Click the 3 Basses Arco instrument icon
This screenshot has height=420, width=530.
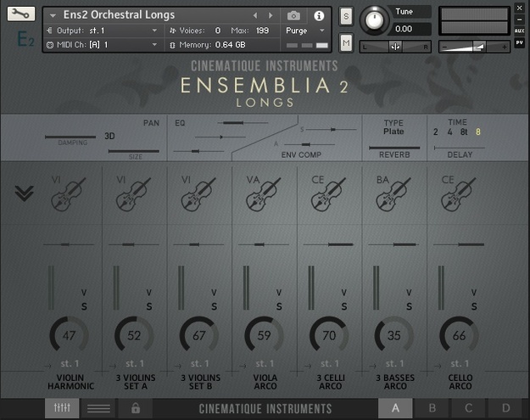(x=393, y=194)
